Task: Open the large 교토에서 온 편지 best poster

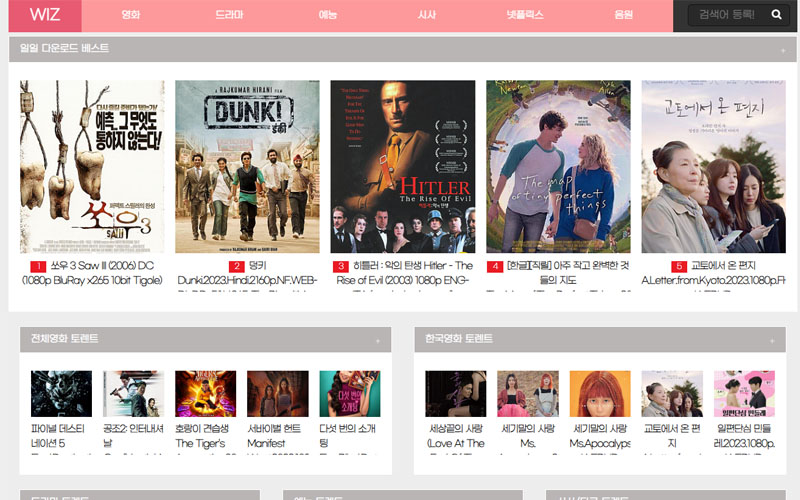Action: 714,166
